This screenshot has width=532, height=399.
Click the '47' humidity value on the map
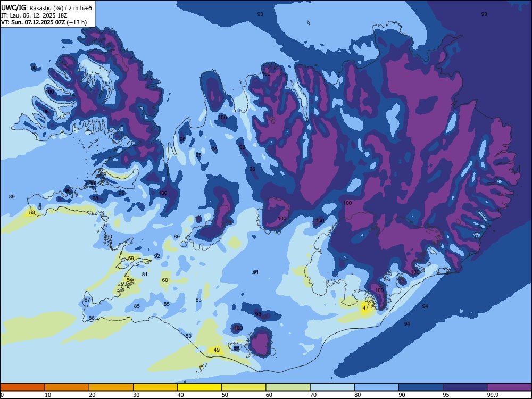click(365, 308)
